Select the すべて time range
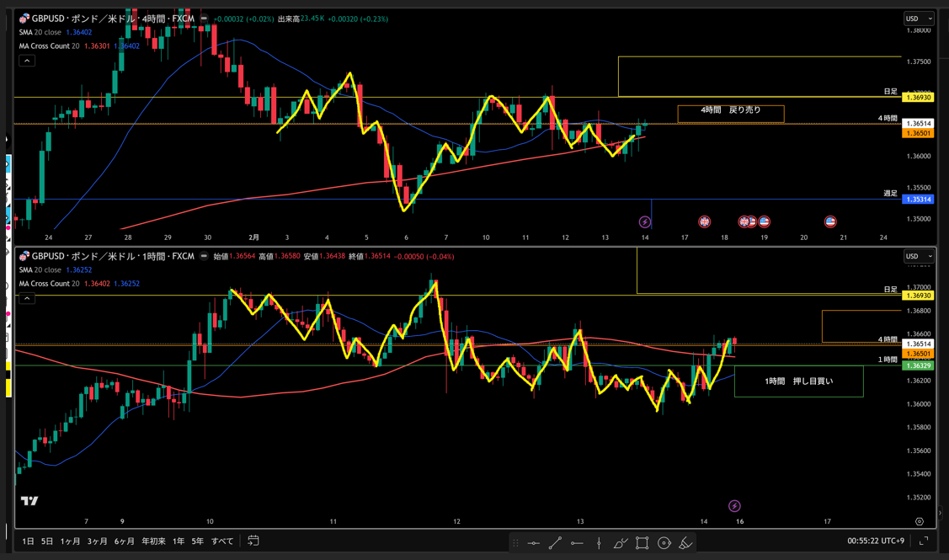The image size is (949, 560). pyautogui.click(x=222, y=541)
